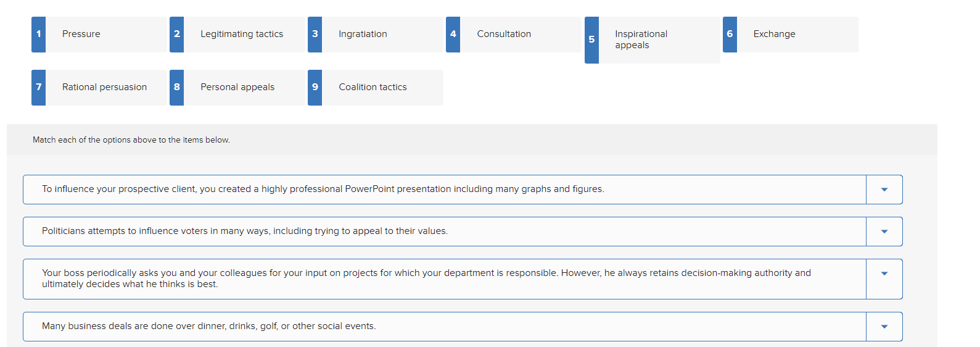Expand dropdown for boss asking input item
This screenshot has height=347, width=980.
pos(884,274)
